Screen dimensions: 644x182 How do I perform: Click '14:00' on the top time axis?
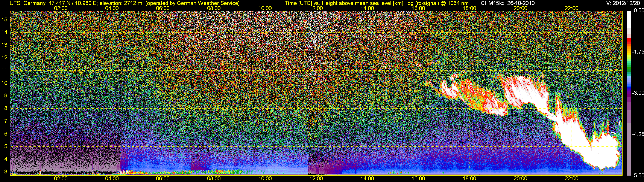367,8
